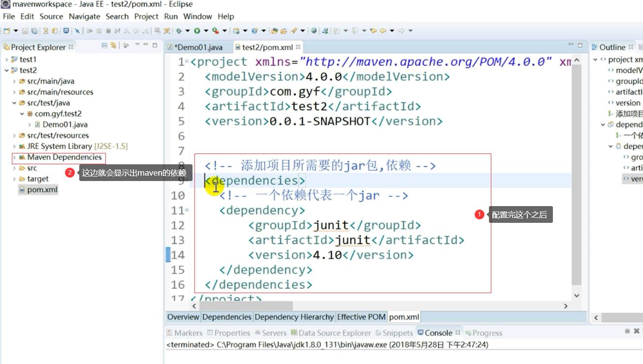Switch to the Dependency Hierarchy tab
This screenshot has height=364, width=643.
(294, 317)
